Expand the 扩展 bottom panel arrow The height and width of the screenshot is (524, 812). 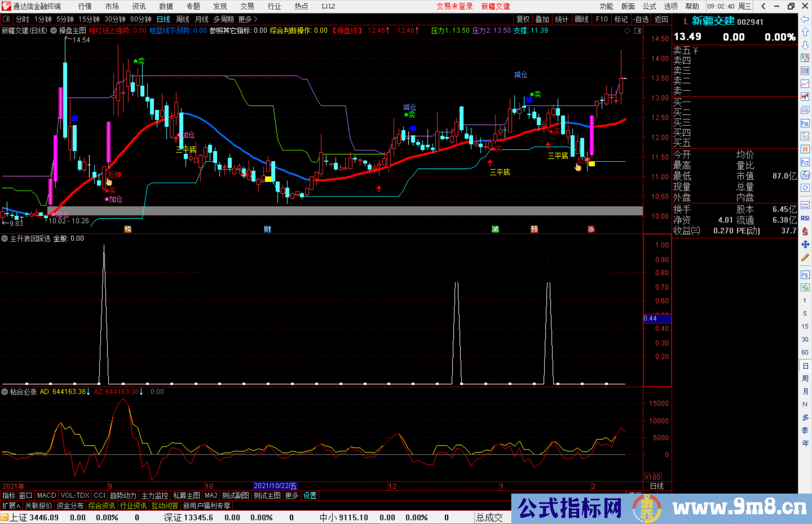(11, 506)
